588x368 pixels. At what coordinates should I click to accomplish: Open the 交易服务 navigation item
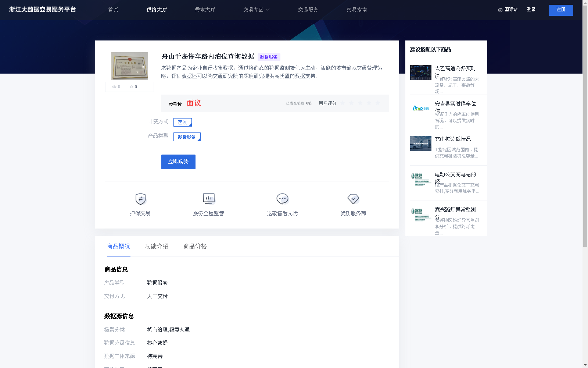click(308, 10)
